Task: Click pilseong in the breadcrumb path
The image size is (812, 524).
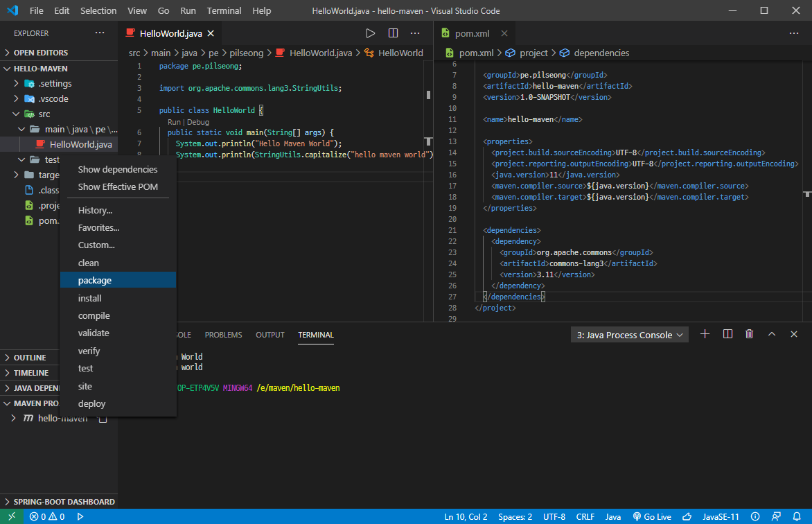Action: 246,53
